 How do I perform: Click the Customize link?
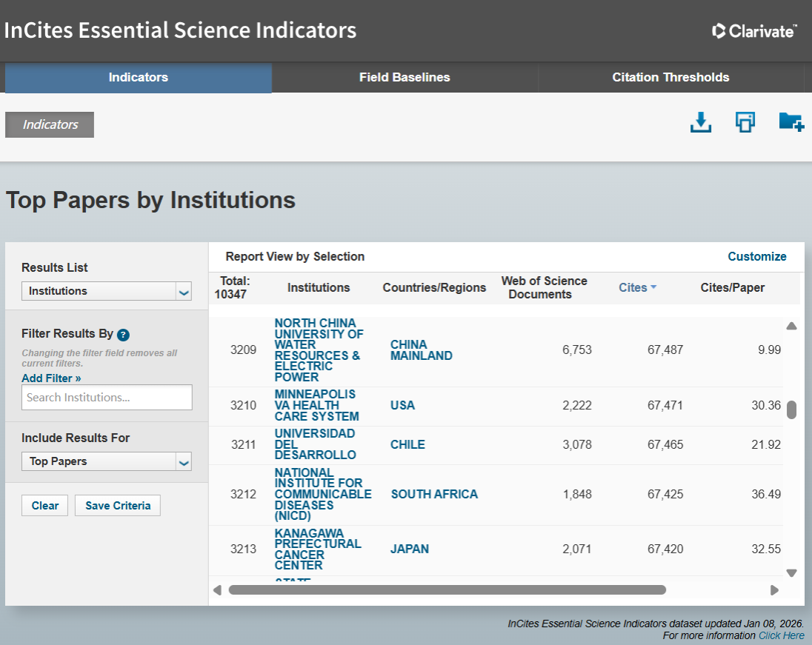pos(756,256)
